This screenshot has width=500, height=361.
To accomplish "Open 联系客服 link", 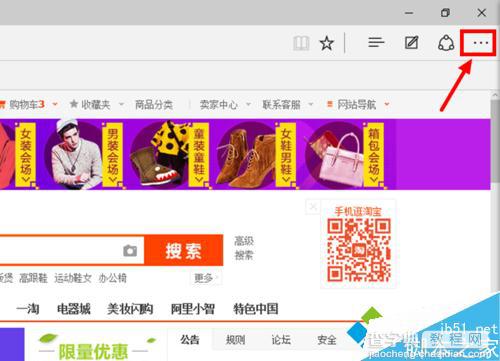I will point(281,105).
